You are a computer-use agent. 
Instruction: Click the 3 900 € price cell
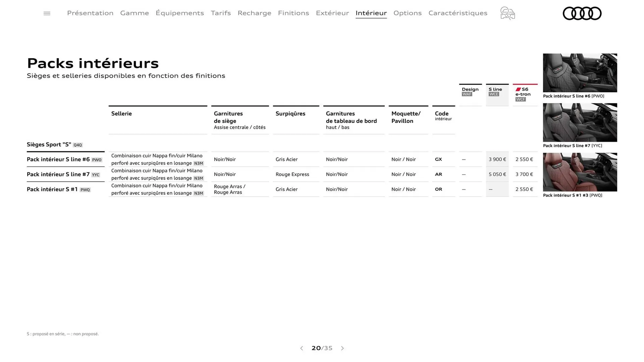pos(497,159)
